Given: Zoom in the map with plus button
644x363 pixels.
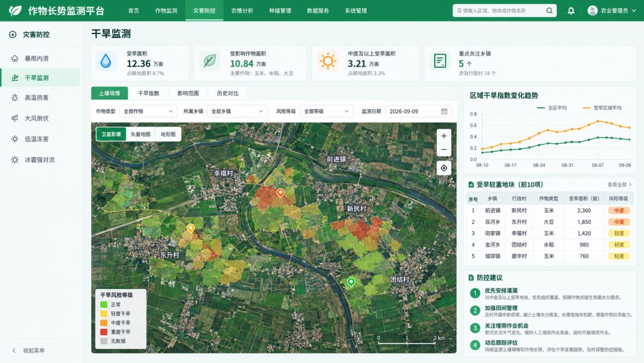Looking at the screenshot, I should (x=444, y=136).
